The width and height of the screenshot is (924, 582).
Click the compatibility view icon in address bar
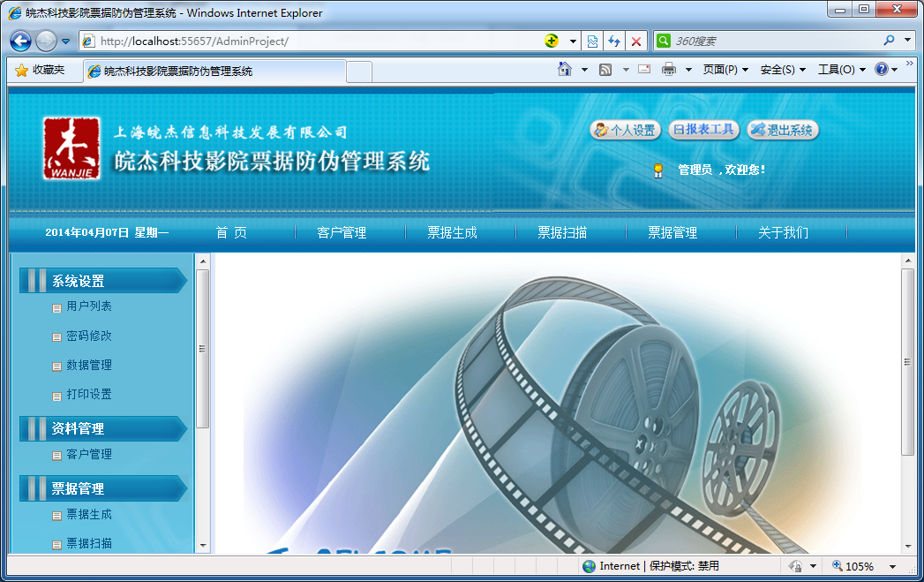point(592,42)
